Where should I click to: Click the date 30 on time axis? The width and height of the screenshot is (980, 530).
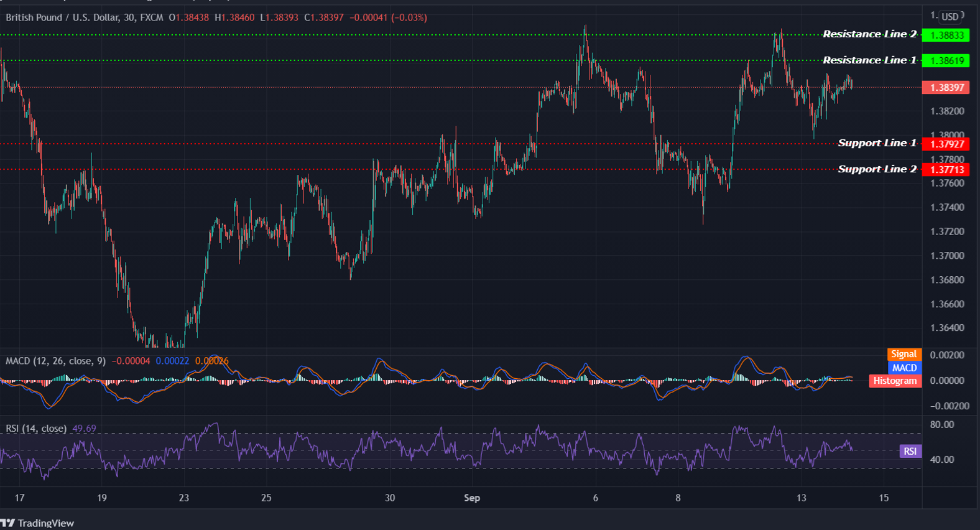pyautogui.click(x=390, y=498)
